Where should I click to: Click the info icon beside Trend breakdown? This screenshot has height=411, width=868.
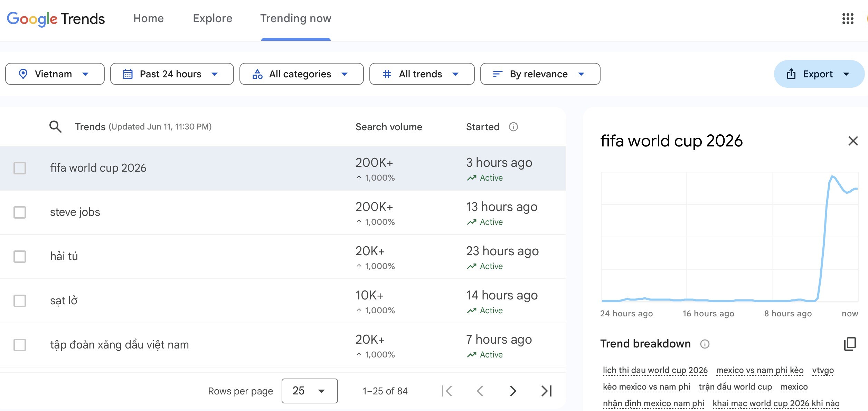click(x=705, y=344)
